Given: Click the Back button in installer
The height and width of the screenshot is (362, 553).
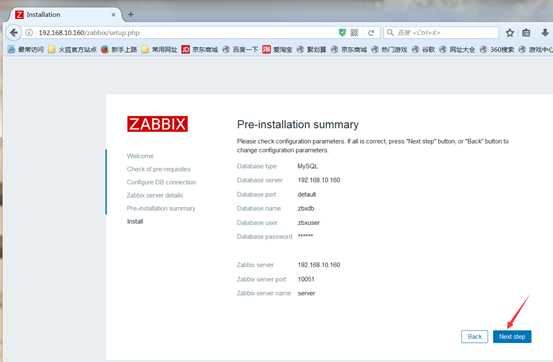Looking at the screenshot, I should [474, 337].
